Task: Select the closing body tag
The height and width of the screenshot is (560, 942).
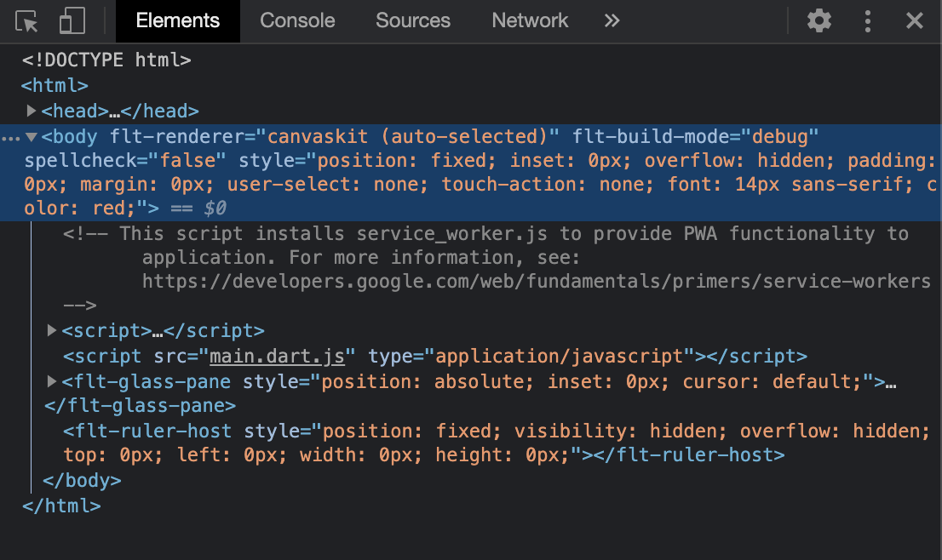Action: tap(82, 481)
